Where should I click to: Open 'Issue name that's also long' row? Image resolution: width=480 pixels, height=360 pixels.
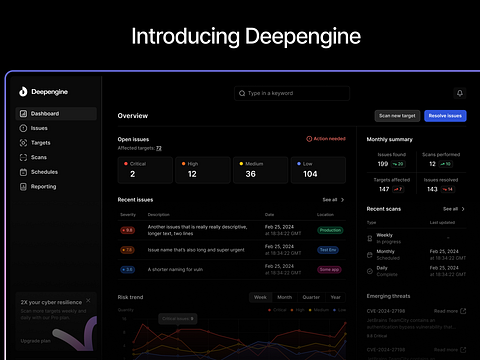pos(232,250)
